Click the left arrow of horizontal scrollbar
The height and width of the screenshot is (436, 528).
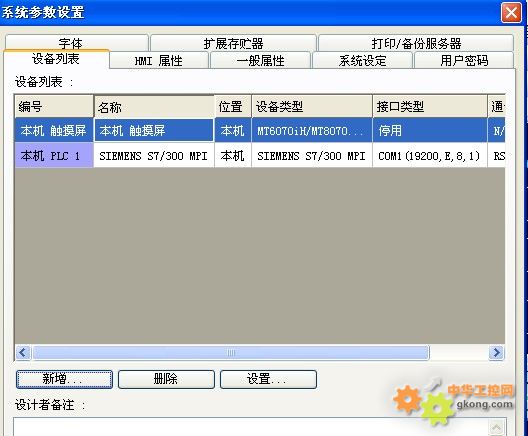pos(23,353)
